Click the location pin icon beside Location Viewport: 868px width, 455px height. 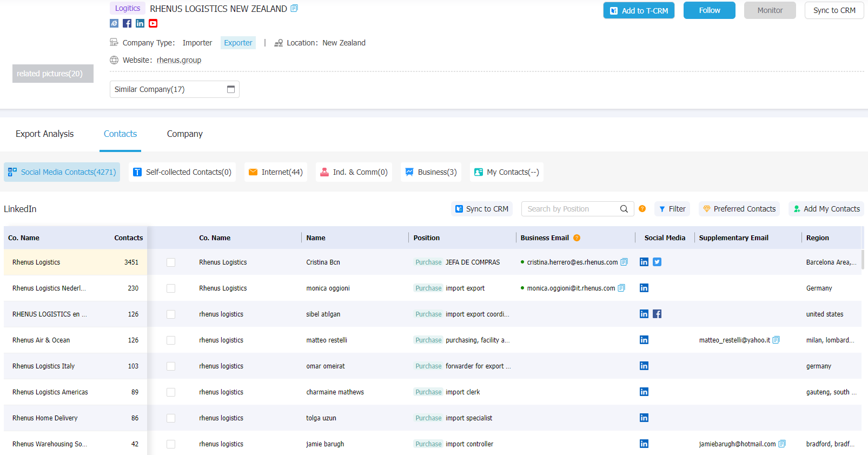pos(279,43)
